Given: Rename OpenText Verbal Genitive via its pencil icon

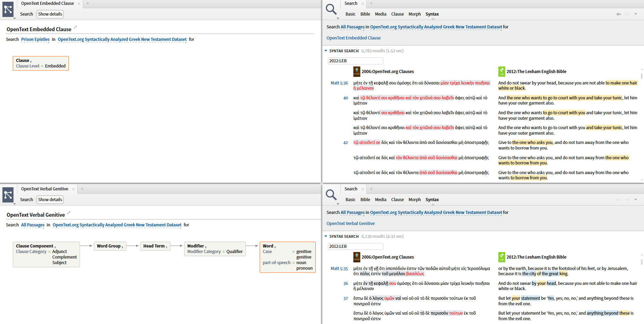Looking at the screenshot, I should click(69, 213).
